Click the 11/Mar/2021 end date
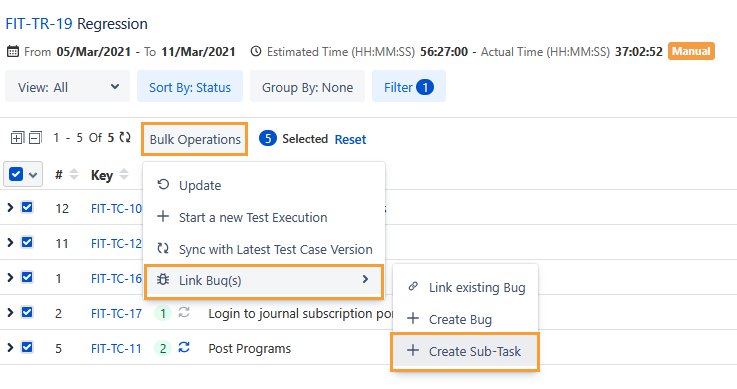Screen dimensions: 737x389 [198, 52]
